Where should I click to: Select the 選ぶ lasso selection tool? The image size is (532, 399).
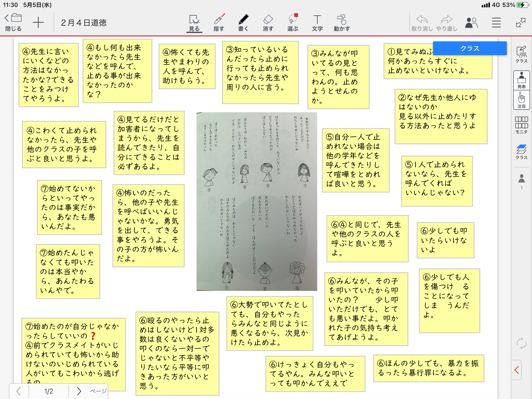[x=293, y=23]
